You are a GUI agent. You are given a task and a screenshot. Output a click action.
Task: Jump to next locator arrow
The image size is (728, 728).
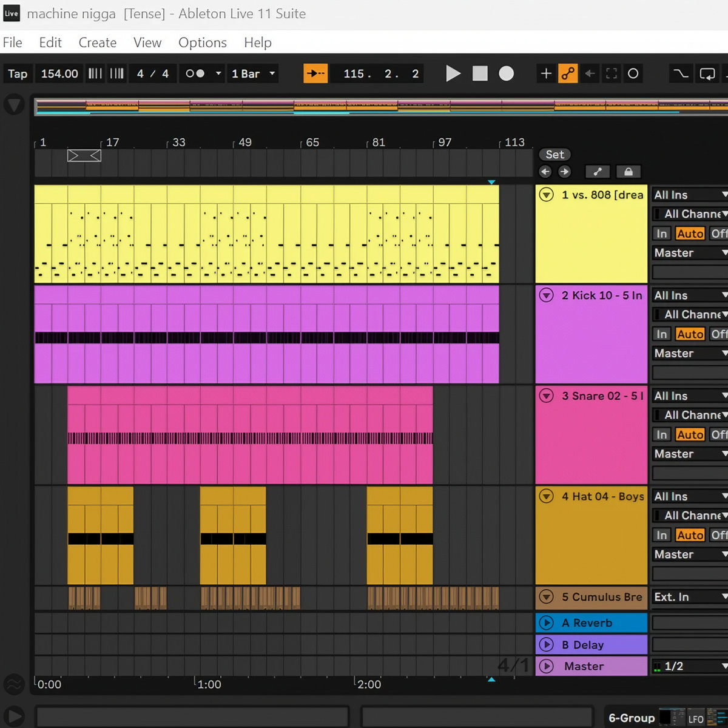click(x=564, y=172)
